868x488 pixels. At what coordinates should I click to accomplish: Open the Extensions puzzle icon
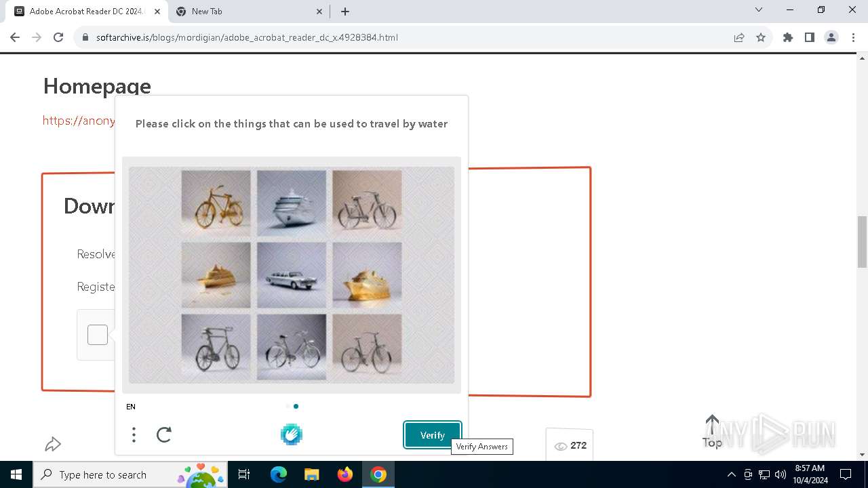[x=788, y=37]
